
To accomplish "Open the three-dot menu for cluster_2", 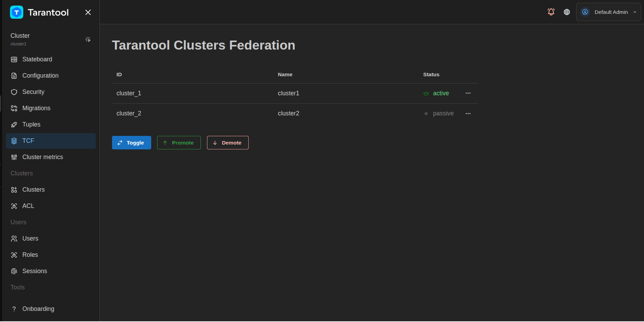I will pos(468,114).
